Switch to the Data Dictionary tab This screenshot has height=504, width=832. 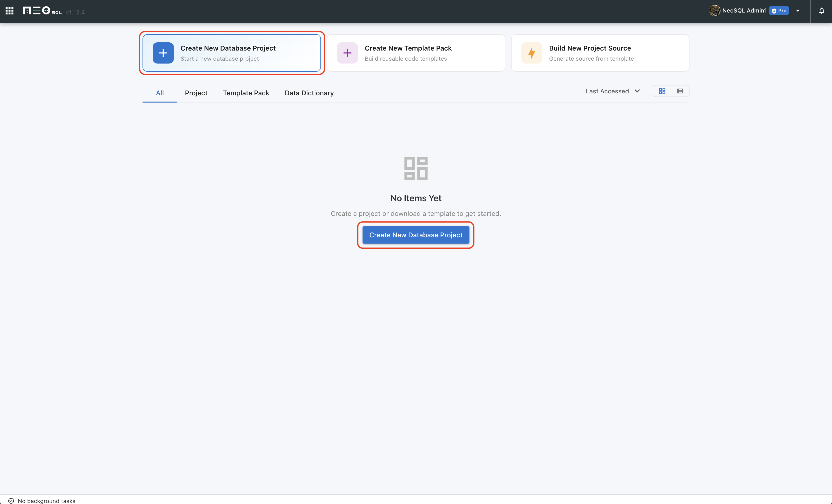point(309,93)
